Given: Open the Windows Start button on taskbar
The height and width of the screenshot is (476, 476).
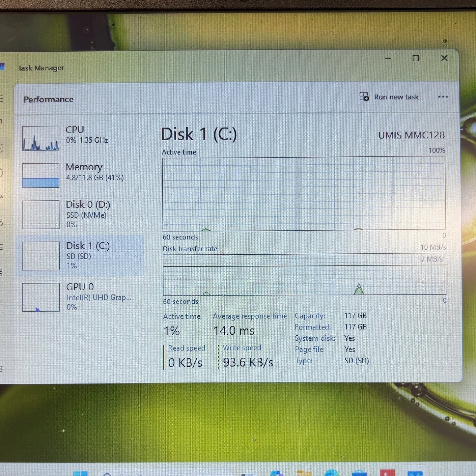Looking at the screenshot, I should pos(80,473).
